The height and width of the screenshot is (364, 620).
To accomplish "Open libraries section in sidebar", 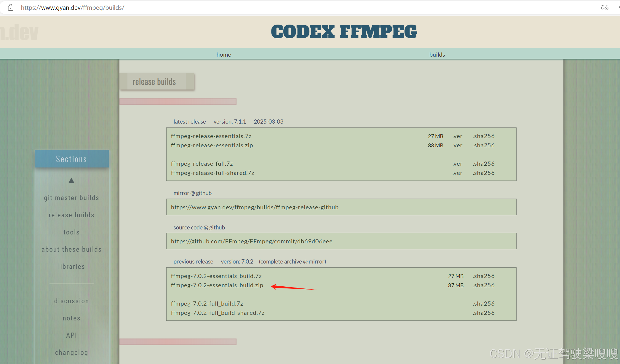I will tap(71, 266).
